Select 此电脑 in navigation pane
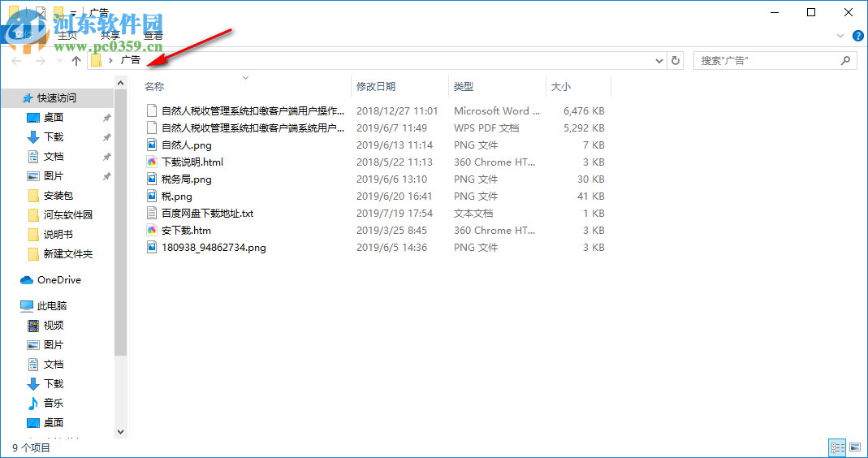The width and height of the screenshot is (868, 458). pyautogui.click(x=52, y=305)
